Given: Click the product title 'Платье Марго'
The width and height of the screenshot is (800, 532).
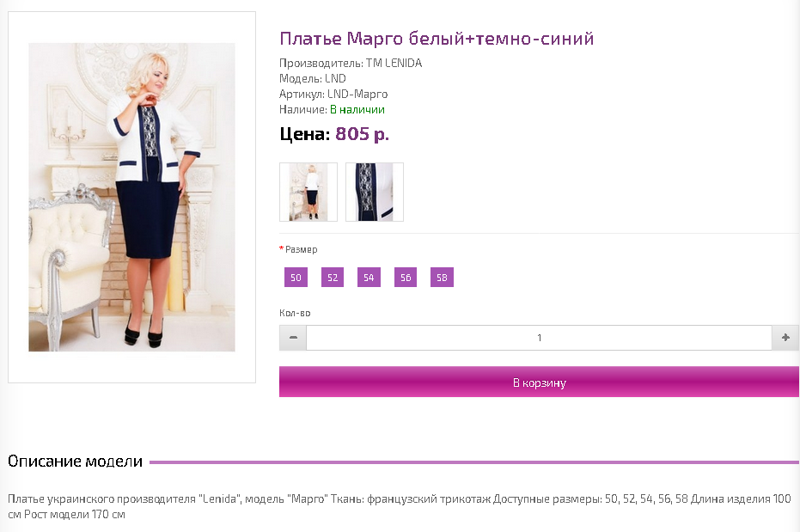Looking at the screenshot, I should pyautogui.click(x=437, y=39).
